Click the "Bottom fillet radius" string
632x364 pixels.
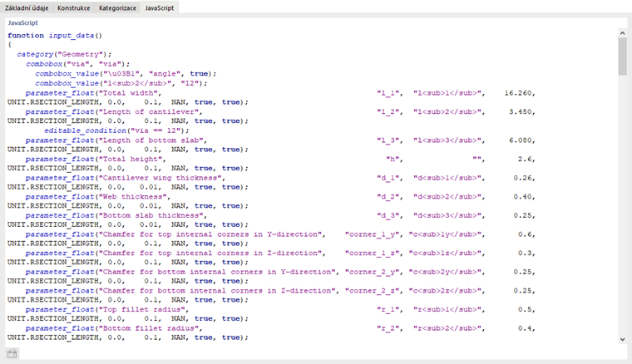[149, 328]
